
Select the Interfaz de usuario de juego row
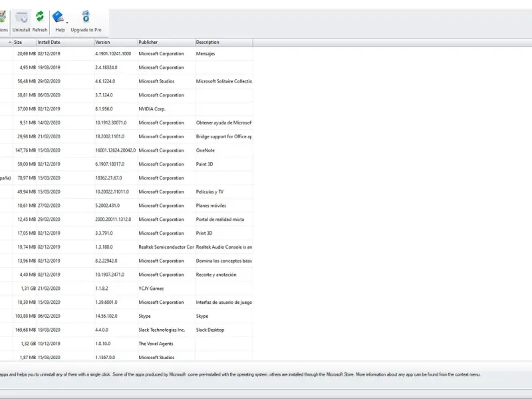126,303
